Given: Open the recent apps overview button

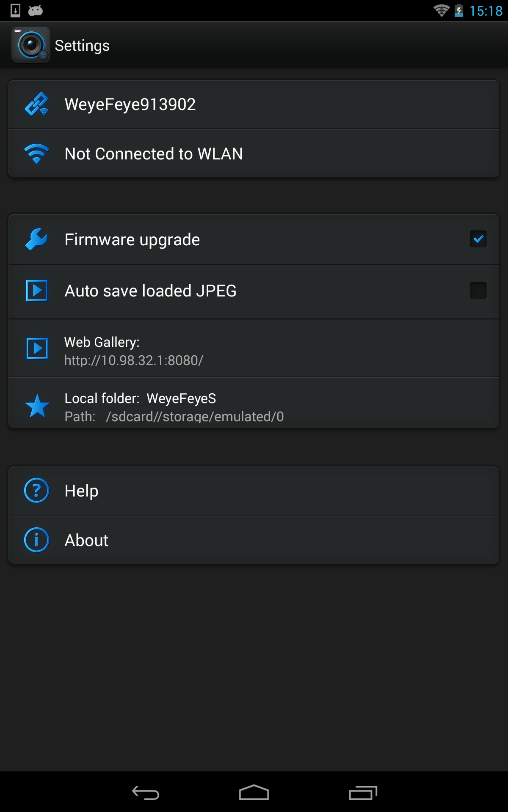Looking at the screenshot, I should tap(363, 793).
